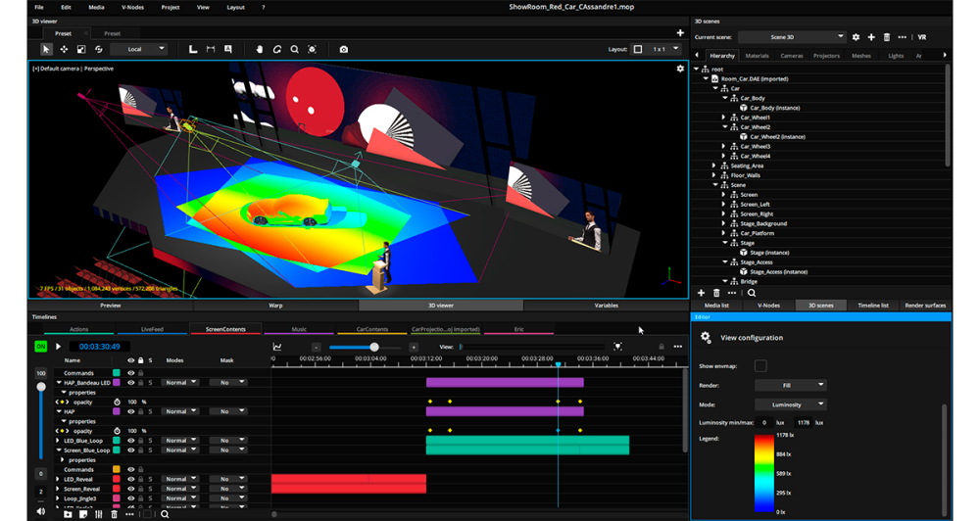This screenshot has width=980, height=521.
Task: Open the Music timeline tab
Action: click(x=299, y=329)
